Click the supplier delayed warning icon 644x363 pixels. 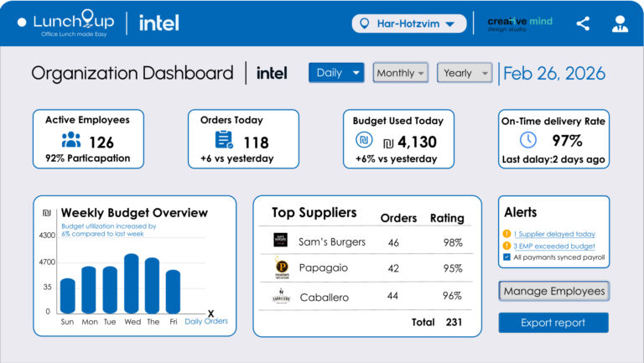pyautogui.click(x=506, y=234)
